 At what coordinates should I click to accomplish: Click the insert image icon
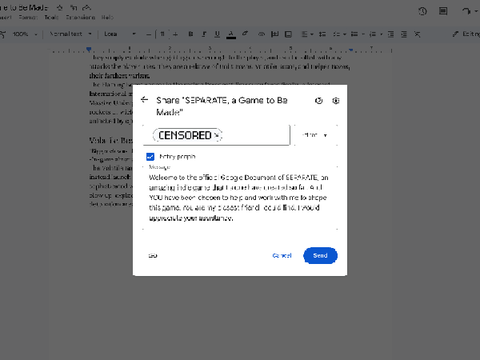[x=288, y=34]
